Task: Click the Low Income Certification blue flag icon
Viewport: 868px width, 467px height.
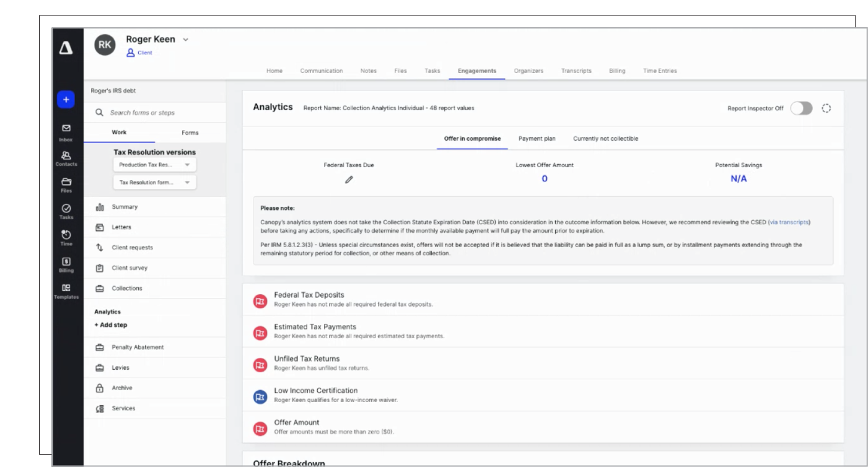Action: pyautogui.click(x=260, y=396)
